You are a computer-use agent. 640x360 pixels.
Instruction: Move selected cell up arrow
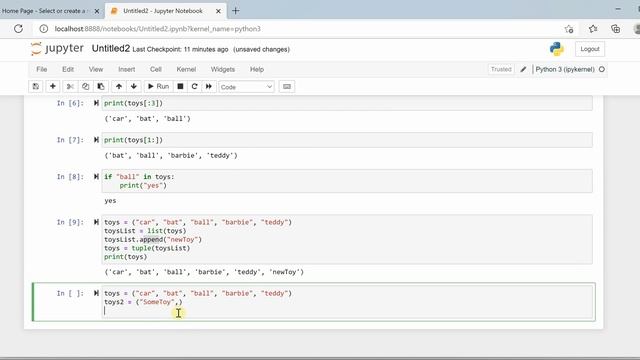pos(119,87)
